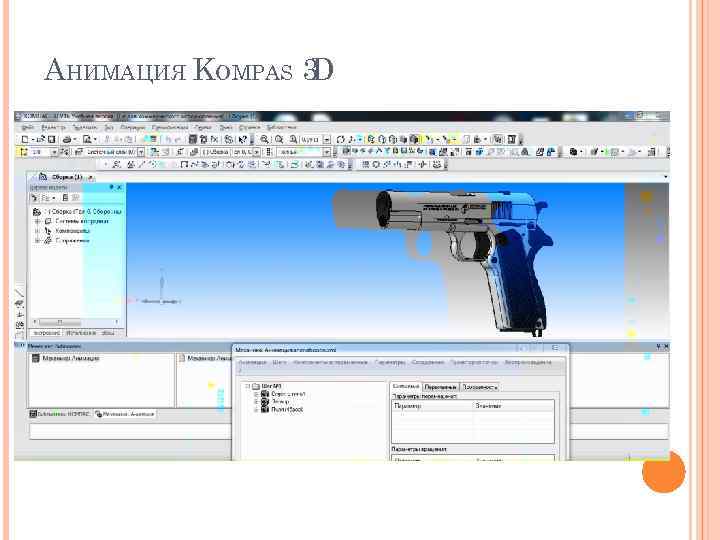
Task: Pin the model tree panel
Action: (x=111, y=187)
